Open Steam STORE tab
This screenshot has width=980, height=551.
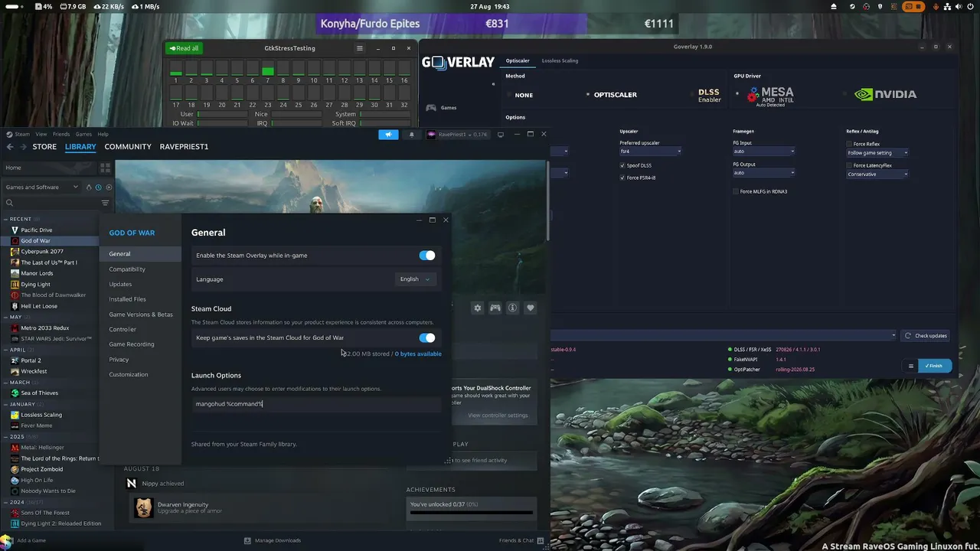click(x=44, y=146)
